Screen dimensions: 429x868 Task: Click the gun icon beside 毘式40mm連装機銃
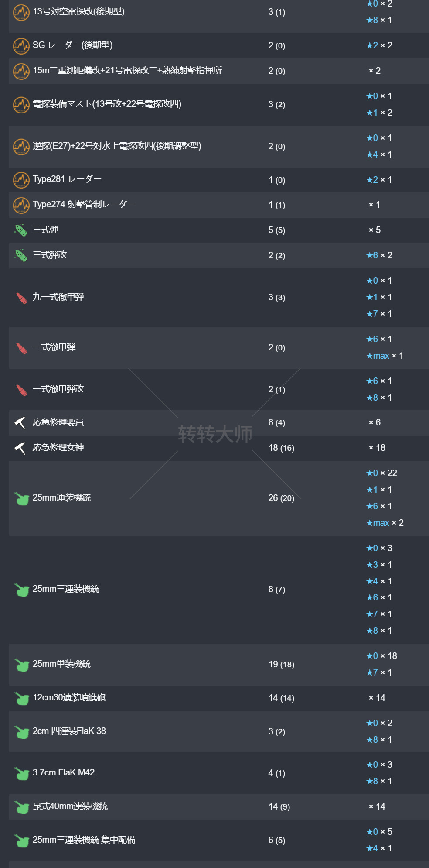point(21,807)
